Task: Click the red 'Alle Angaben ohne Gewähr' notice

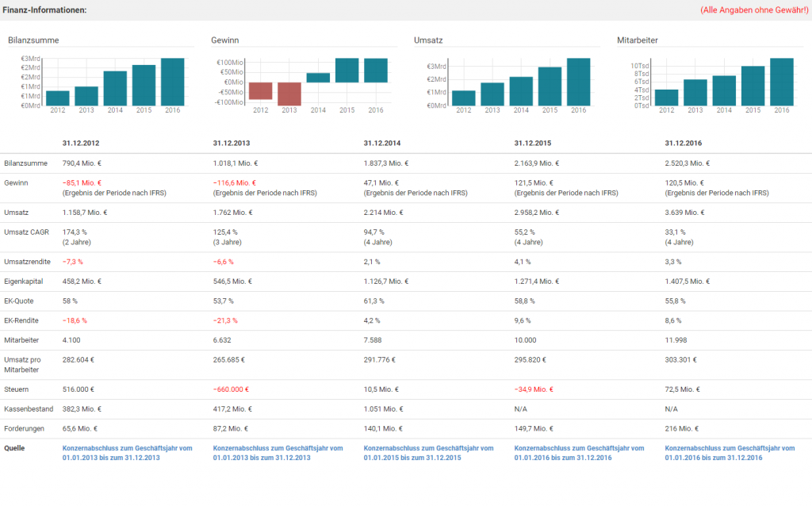Action: tap(753, 10)
